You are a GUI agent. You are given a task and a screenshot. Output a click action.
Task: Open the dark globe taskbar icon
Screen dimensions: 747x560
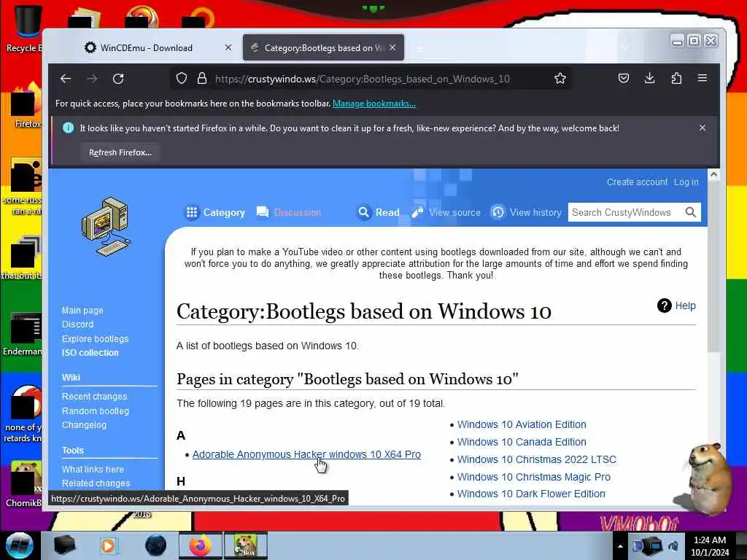156,545
